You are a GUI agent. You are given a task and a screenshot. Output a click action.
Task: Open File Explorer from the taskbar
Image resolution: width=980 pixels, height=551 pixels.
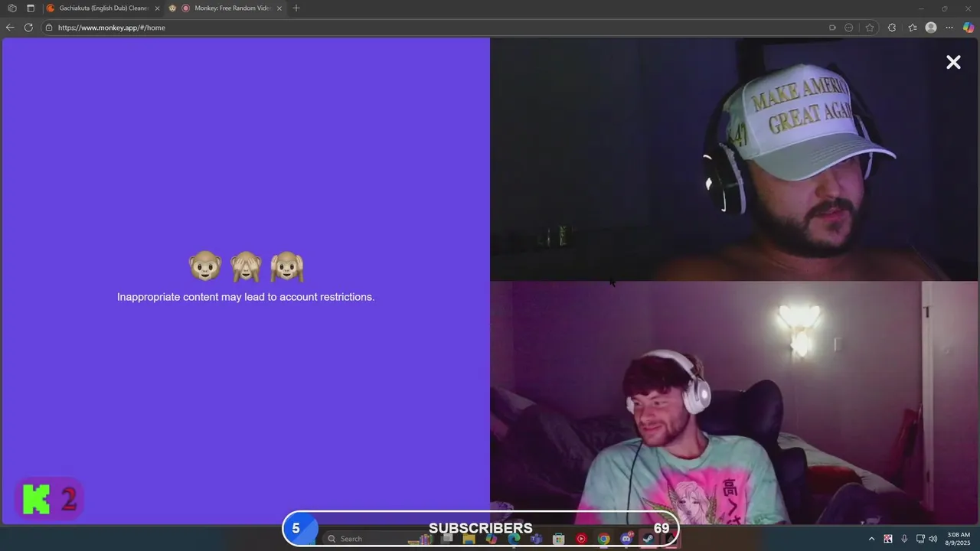[x=469, y=539]
